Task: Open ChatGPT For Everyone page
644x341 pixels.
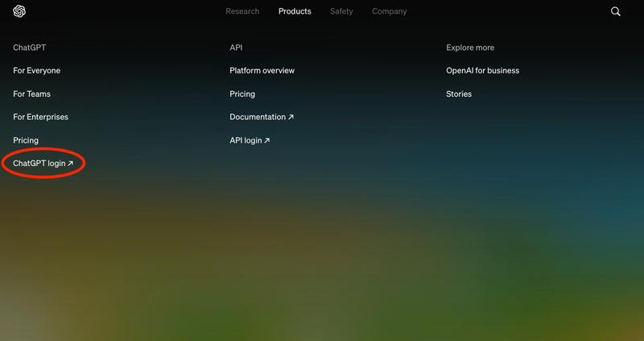Action: coord(36,71)
